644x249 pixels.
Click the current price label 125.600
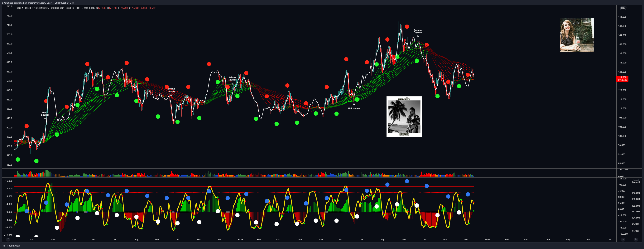click(622, 79)
